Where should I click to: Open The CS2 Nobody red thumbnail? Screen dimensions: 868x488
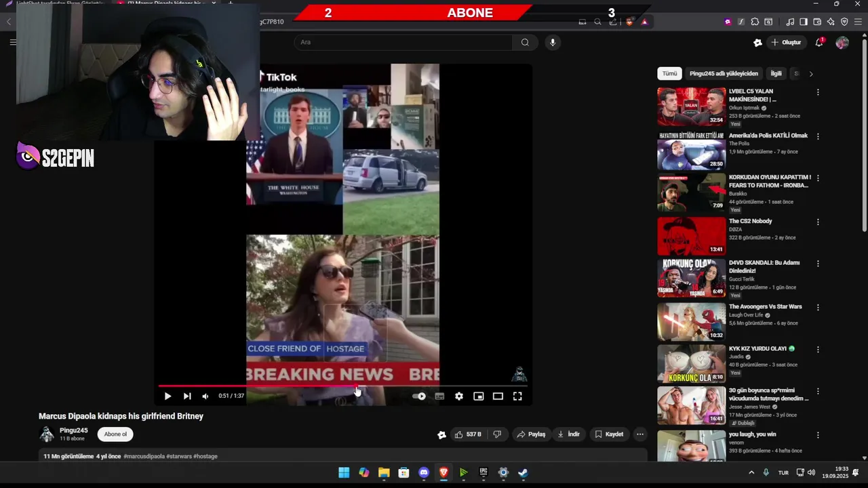point(691,236)
